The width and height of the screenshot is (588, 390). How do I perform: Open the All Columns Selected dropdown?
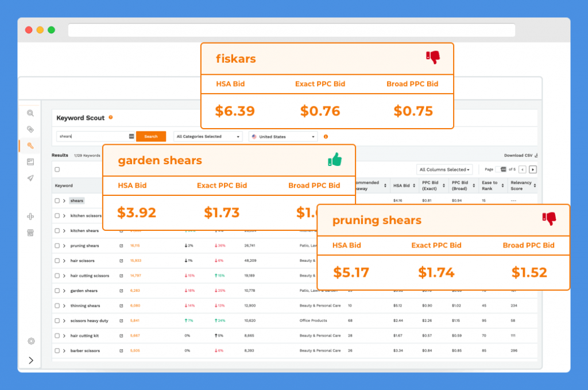coord(444,169)
